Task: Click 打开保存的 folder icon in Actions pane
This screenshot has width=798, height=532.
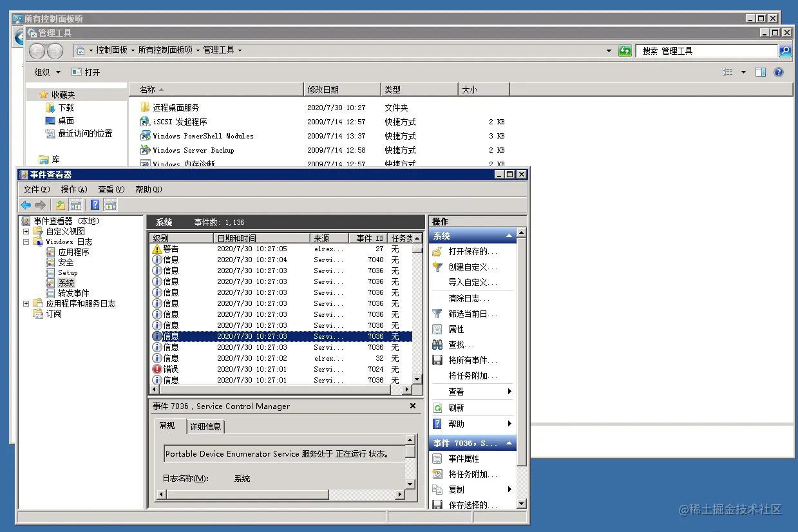Action: (x=437, y=251)
